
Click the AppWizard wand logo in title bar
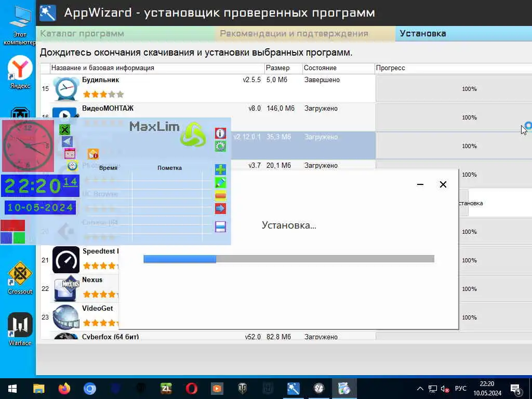[x=48, y=13]
